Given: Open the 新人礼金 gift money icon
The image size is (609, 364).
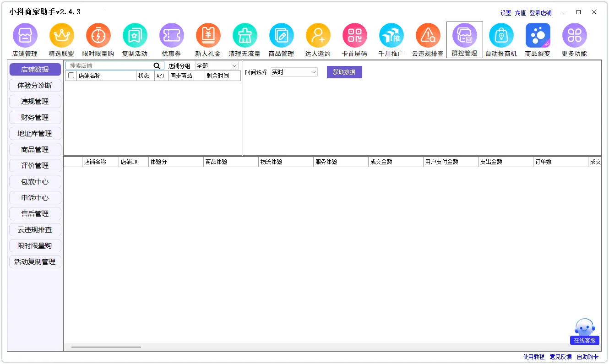Looking at the screenshot, I should click(208, 36).
